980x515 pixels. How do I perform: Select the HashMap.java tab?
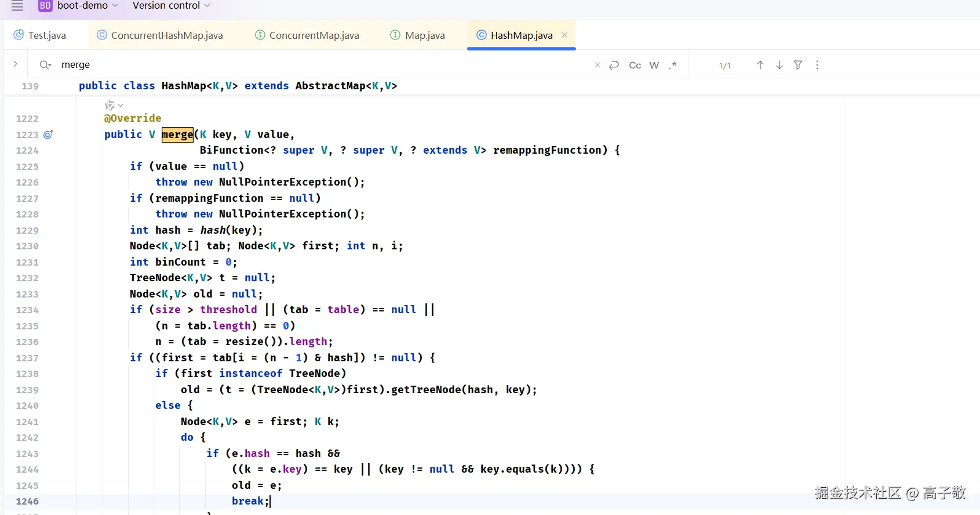click(x=522, y=35)
